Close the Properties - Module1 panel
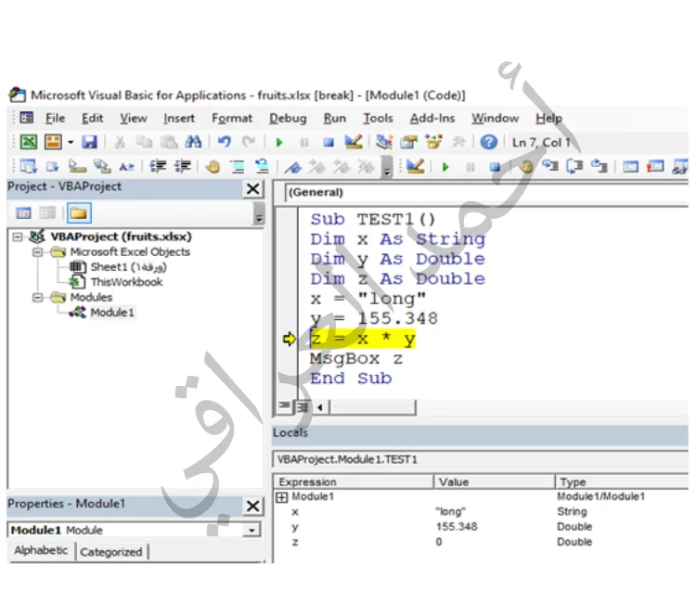 pos(253,507)
